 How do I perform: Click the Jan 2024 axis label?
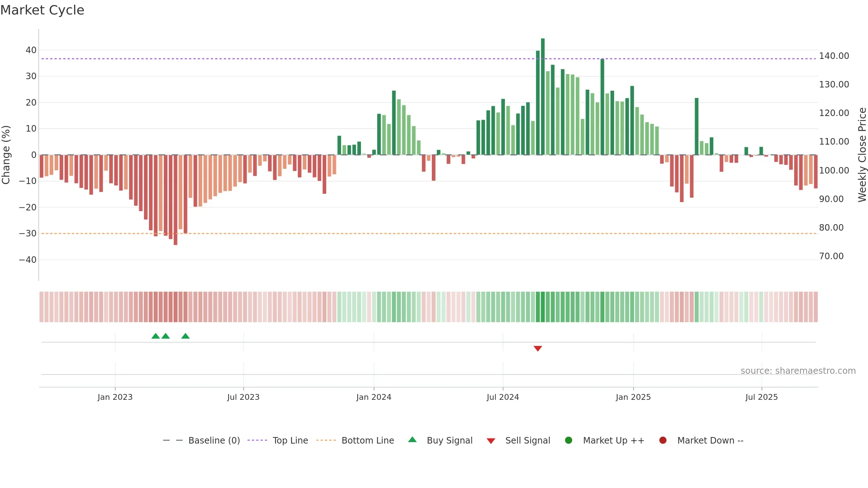374,397
